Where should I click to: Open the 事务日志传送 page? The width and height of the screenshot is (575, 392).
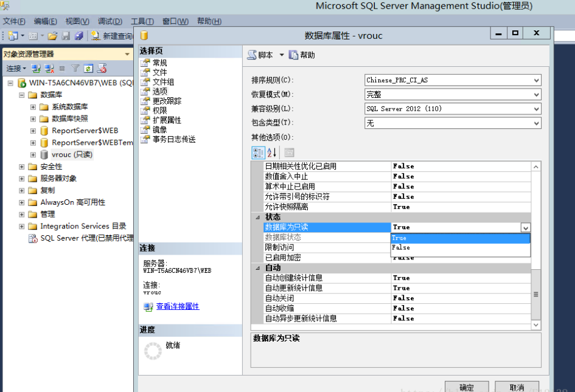[174, 139]
